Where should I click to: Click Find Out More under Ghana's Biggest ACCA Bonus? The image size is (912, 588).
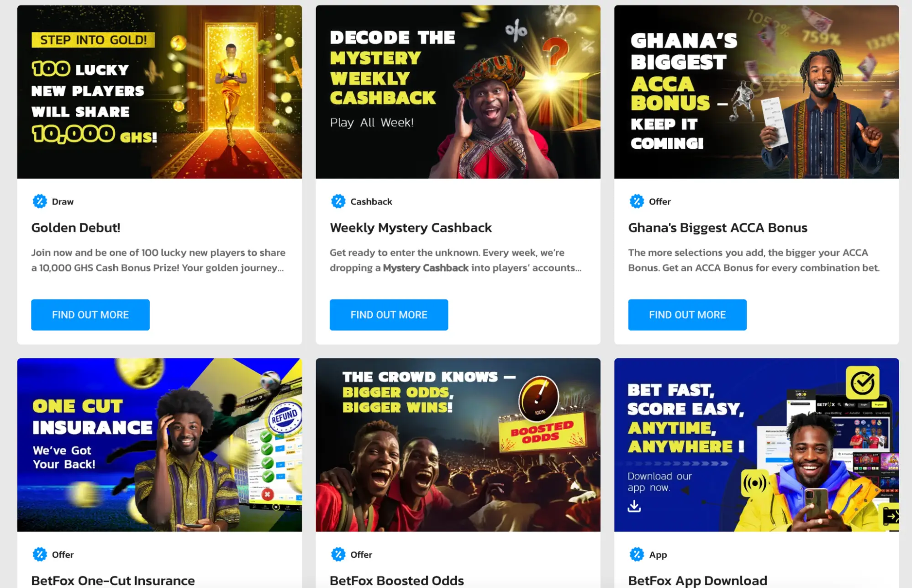pyautogui.click(x=687, y=315)
